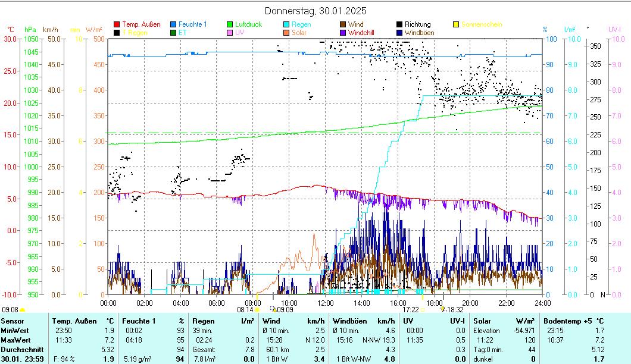Click the blue Feuchte 1 legend square
Viewport: 631px width, 364px height.
click(174, 24)
